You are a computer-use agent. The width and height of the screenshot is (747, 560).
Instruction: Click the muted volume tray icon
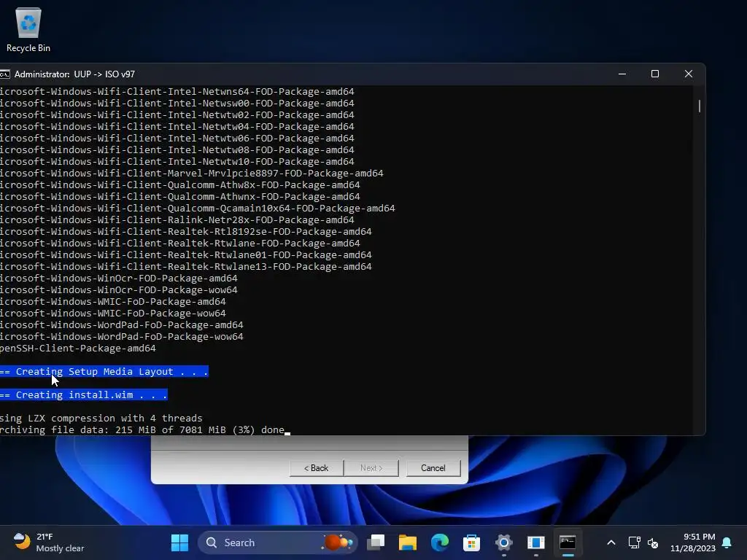pos(653,542)
